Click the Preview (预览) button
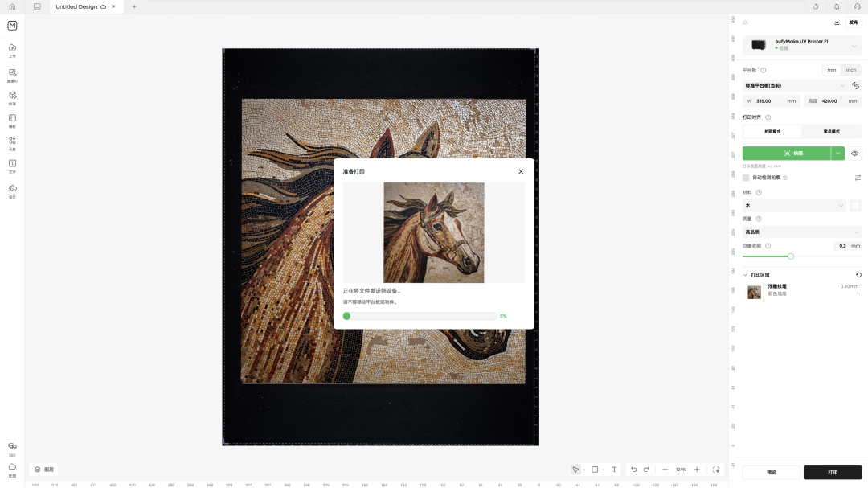Screen dimensions: 868x488 pos(772,473)
